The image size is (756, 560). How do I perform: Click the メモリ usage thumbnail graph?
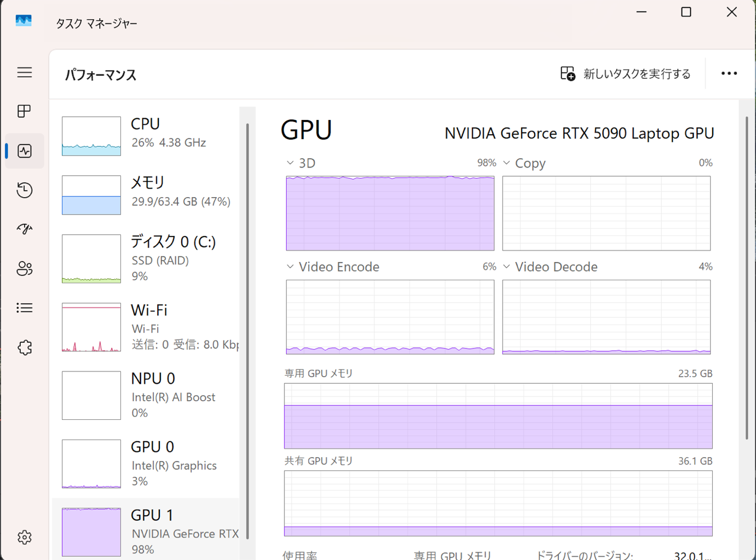[91, 195]
